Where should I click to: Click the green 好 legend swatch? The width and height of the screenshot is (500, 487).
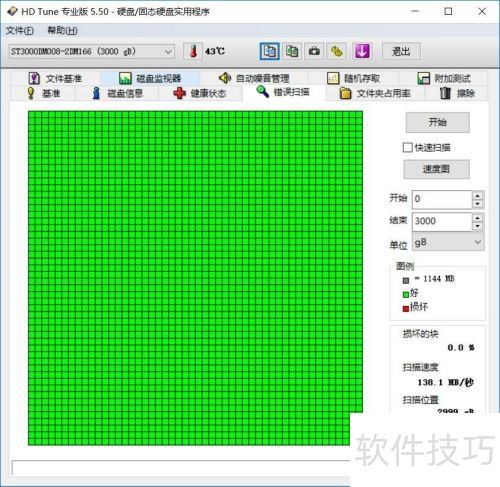click(x=406, y=294)
